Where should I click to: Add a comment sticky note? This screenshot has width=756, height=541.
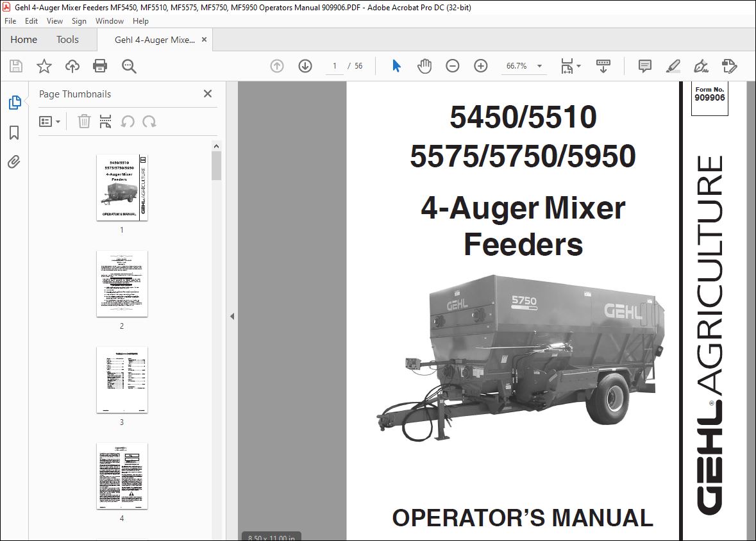point(644,66)
